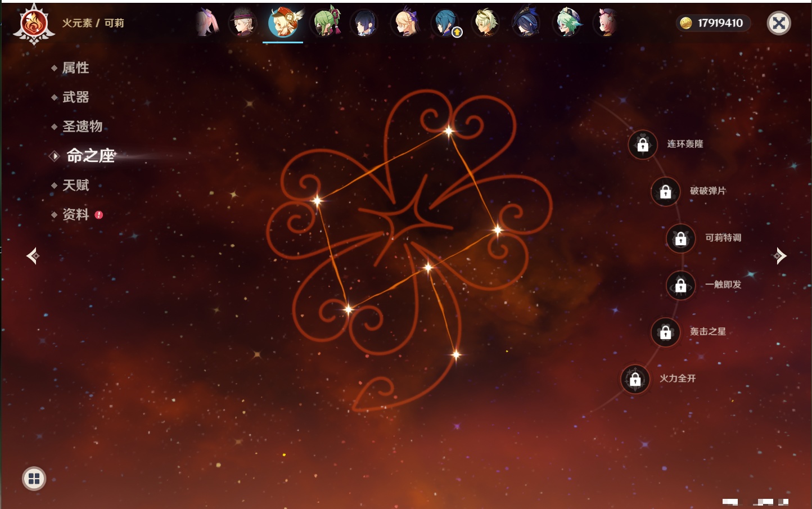The image size is (812, 509).
Task: Click the gold Mora coin icon
Action: point(685,23)
